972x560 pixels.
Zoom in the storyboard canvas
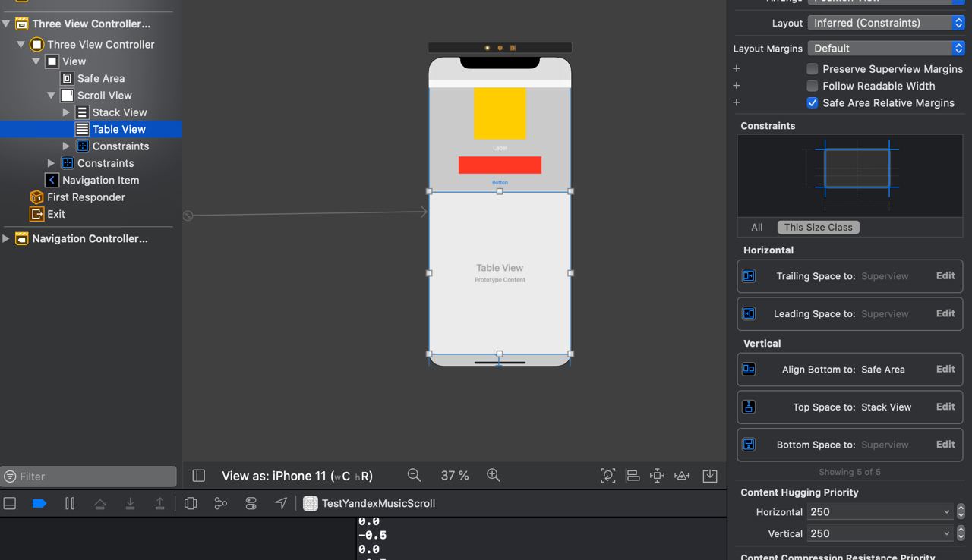(x=494, y=475)
